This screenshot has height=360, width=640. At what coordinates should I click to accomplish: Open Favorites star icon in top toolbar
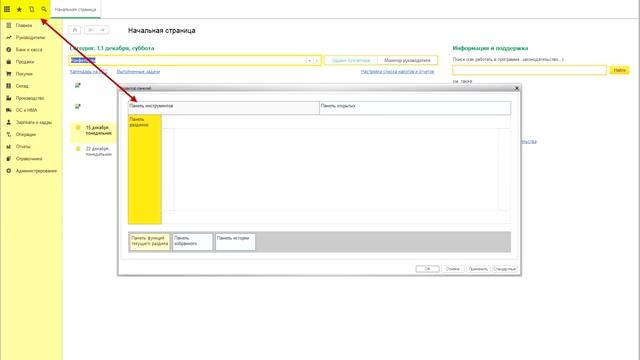point(19,9)
